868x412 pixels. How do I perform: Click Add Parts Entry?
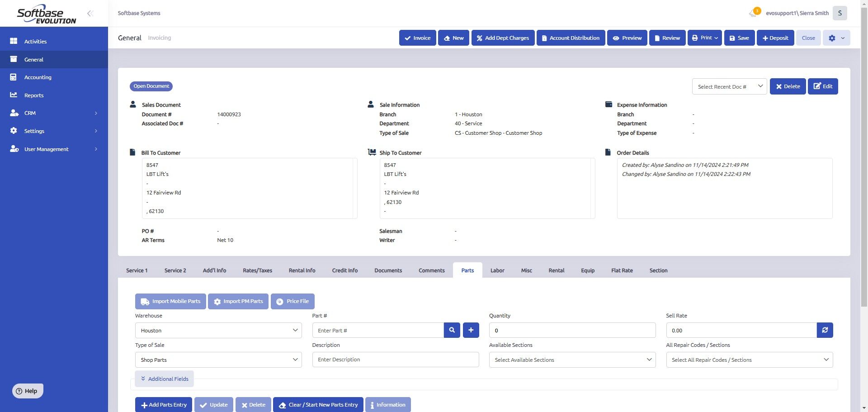[164, 405]
